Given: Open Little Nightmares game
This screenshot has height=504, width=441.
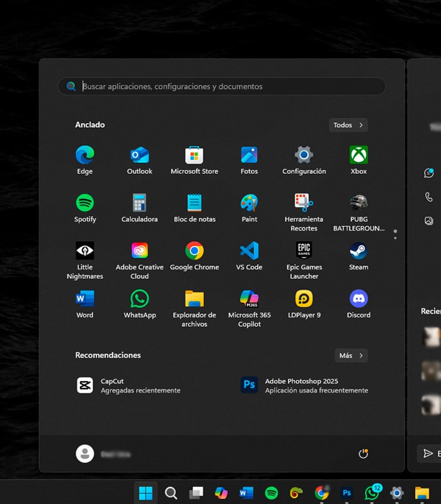Looking at the screenshot, I should click(x=85, y=260).
